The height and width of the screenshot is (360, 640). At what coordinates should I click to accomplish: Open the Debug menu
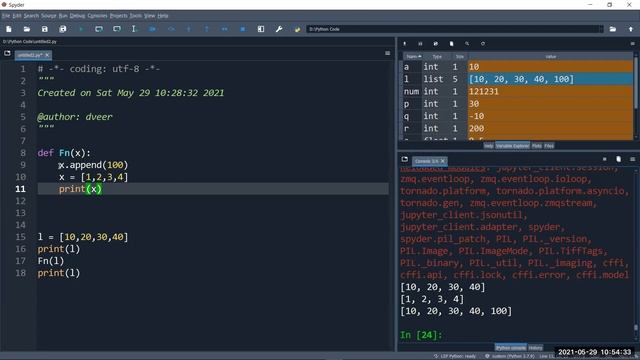77,16
